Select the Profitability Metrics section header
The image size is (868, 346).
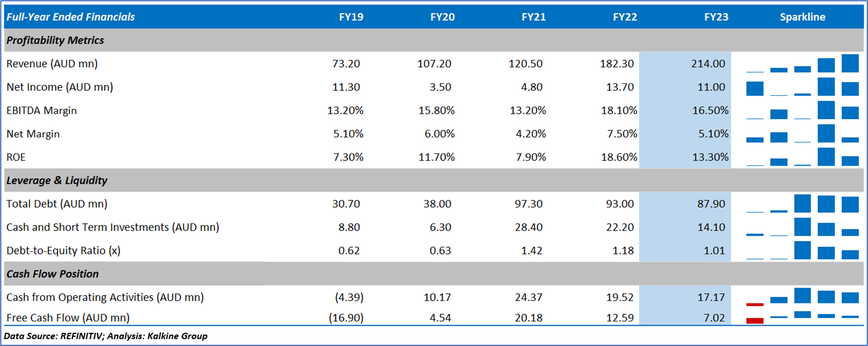tap(55, 41)
